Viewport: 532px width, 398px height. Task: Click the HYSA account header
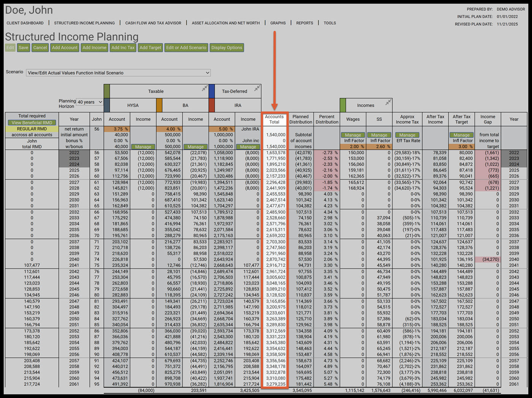(133, 106)
